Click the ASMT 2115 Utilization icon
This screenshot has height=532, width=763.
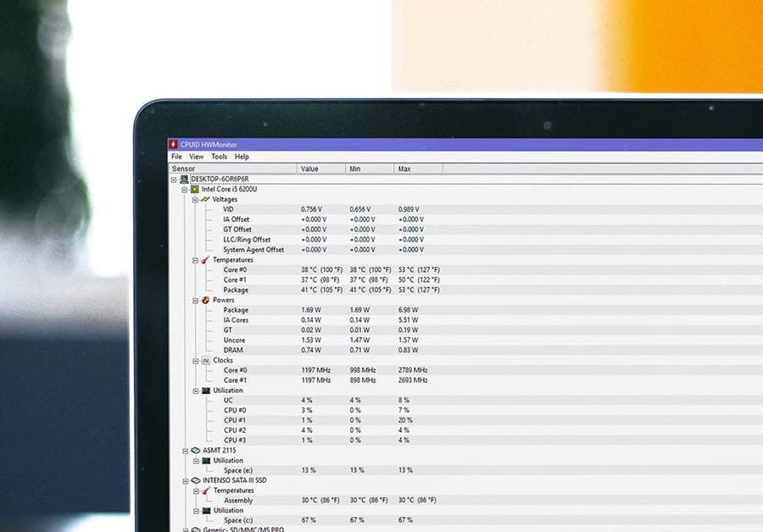point(206,461)
